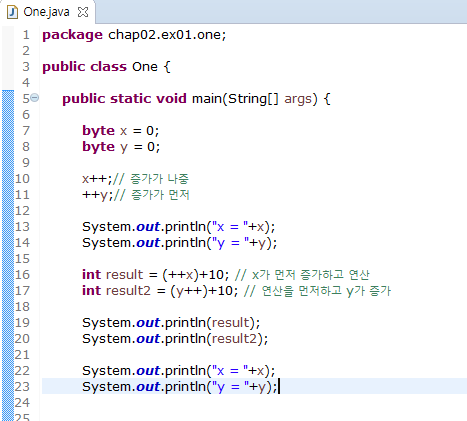Click 'int result2 = (y++)+10;' statement
This screenshot has width=467, height=421.
[x=160, y=291]
